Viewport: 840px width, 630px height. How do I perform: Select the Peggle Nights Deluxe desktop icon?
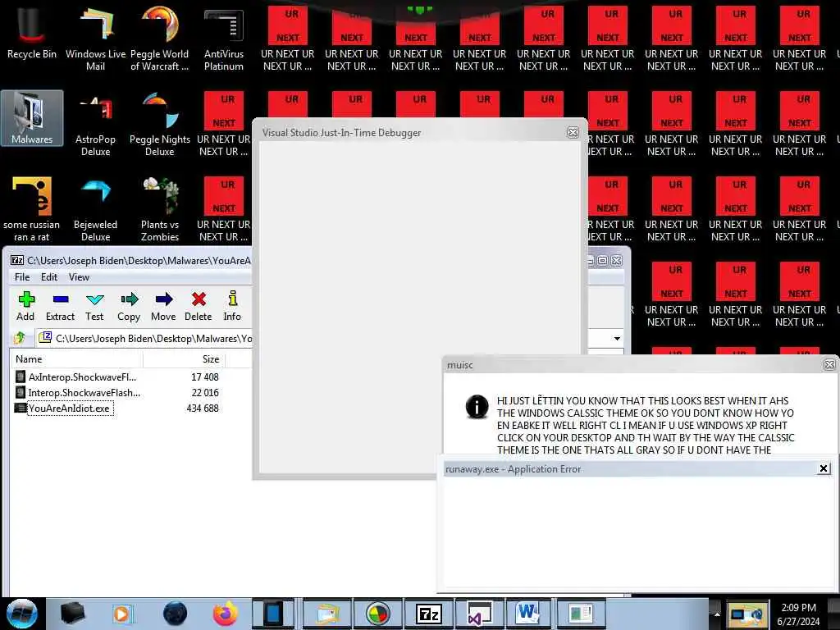click(x=160, y=125)
